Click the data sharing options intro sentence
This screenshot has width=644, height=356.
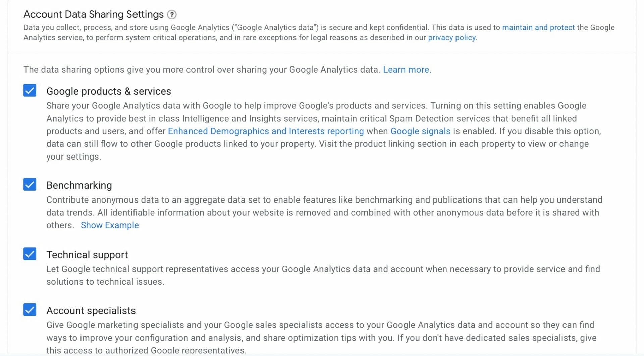201,70
